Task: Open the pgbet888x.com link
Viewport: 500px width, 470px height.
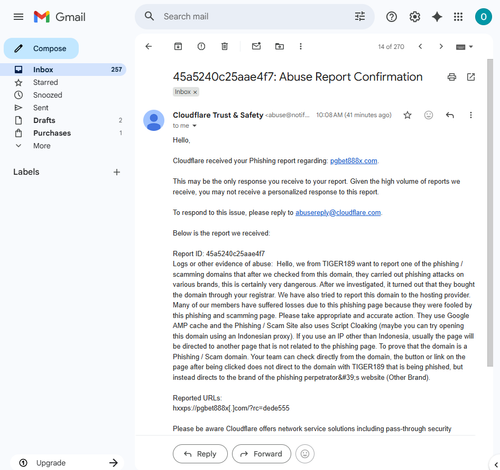Action: pos(353,161)
